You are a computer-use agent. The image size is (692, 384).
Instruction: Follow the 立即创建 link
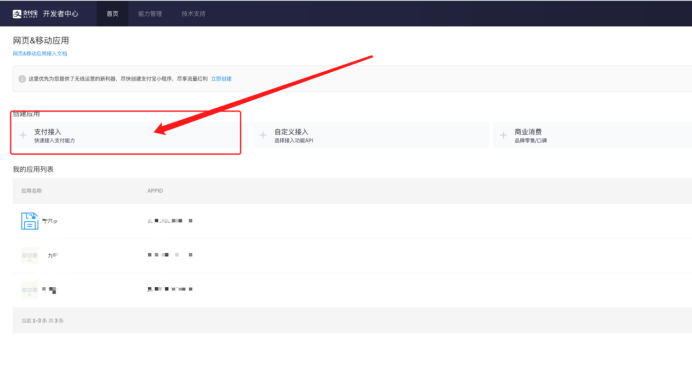(x=221, y=79)
